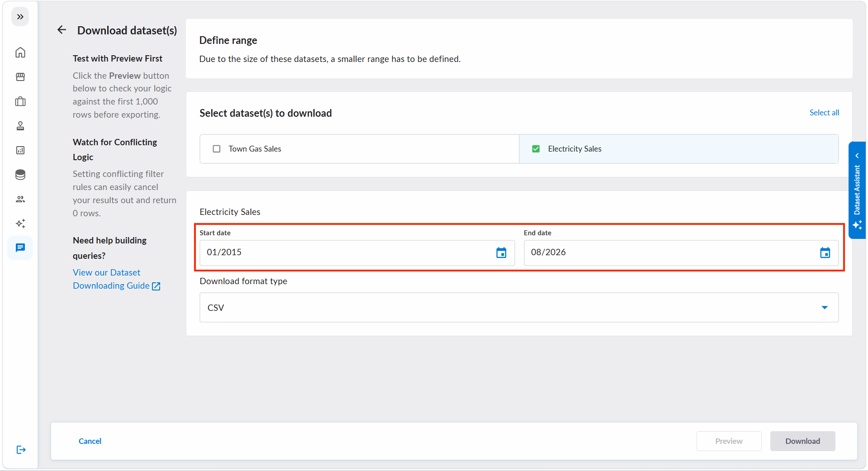The height and width of the screenshot is (471, 868).
Task: Open the AI sparkle icon in sidebar
Action: (20, 224)
